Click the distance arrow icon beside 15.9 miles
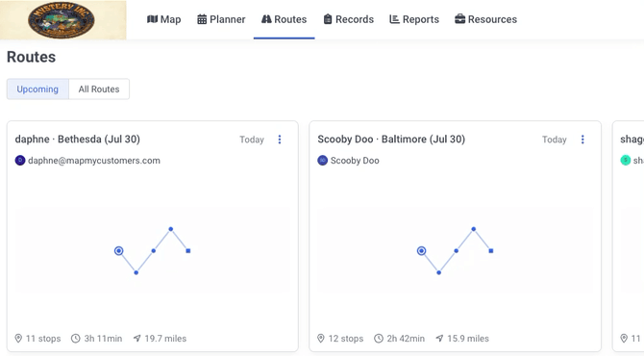Image resolution: width=644 pixels, height=356 pixels. [x=439, y=339]
